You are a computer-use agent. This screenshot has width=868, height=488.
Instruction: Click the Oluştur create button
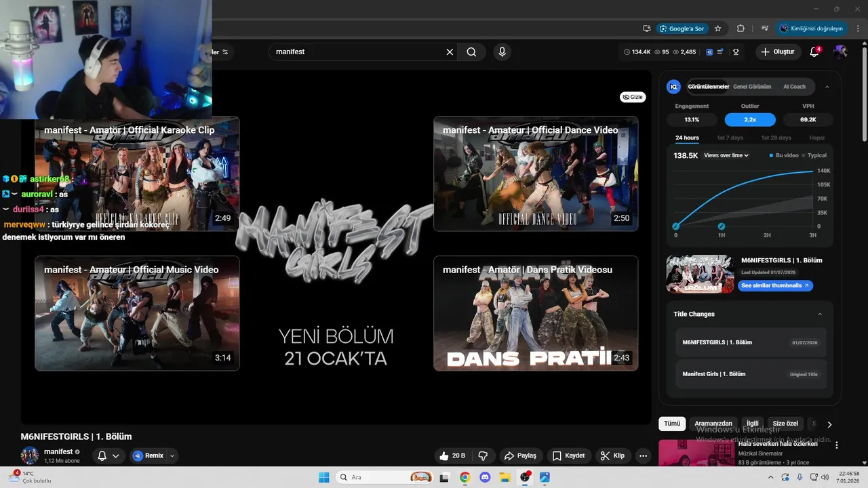coord(778,52)
